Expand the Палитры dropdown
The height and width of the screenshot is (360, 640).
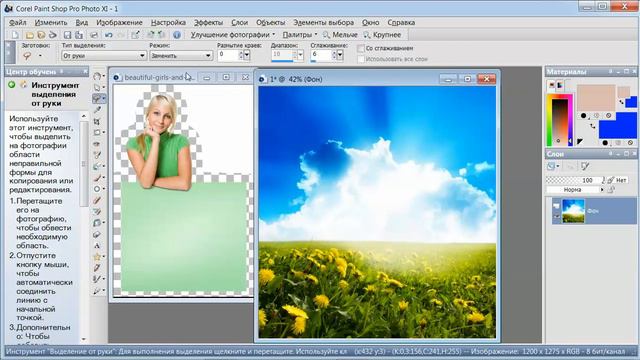300,35
